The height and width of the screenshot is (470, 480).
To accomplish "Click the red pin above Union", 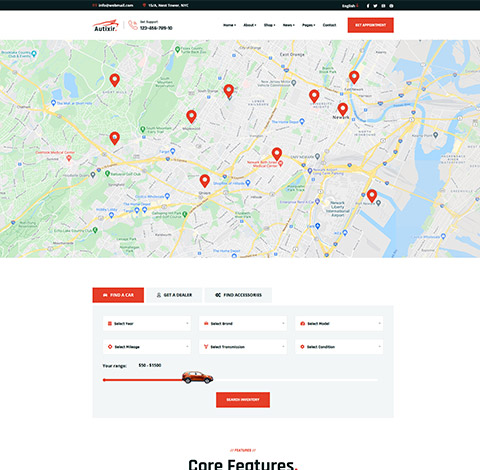I will click(x=205, y=181).
